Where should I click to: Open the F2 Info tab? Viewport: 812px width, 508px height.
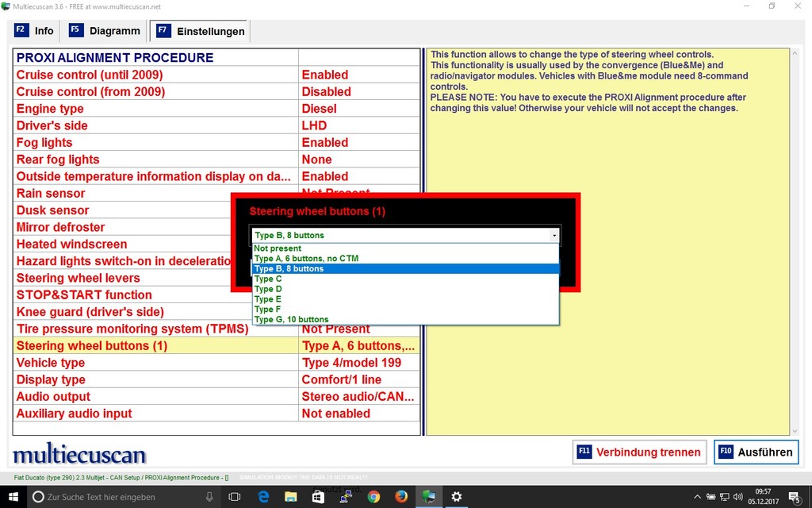point(34,31)
